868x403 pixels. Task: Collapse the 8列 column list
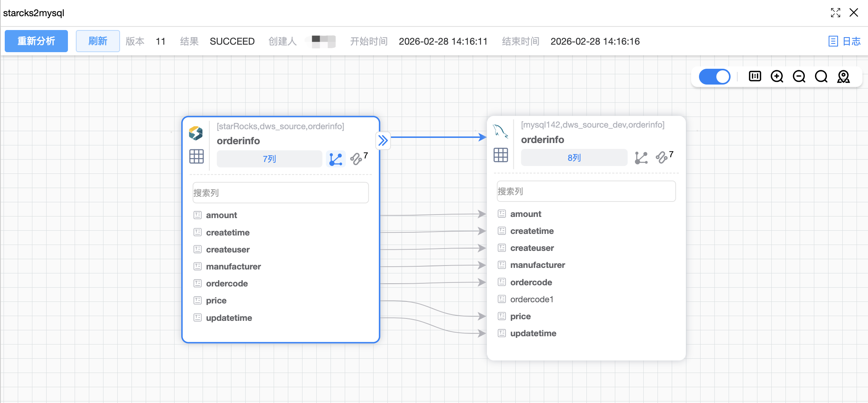574,158
